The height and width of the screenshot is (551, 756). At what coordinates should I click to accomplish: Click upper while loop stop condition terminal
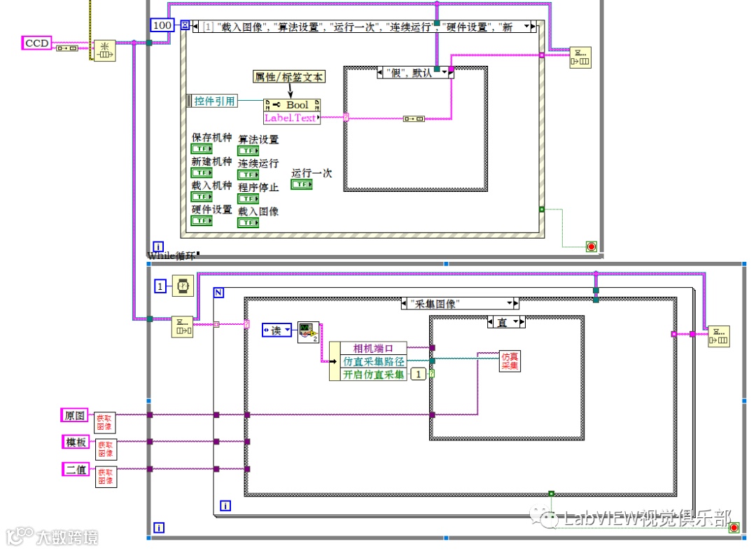click(591, 247)
